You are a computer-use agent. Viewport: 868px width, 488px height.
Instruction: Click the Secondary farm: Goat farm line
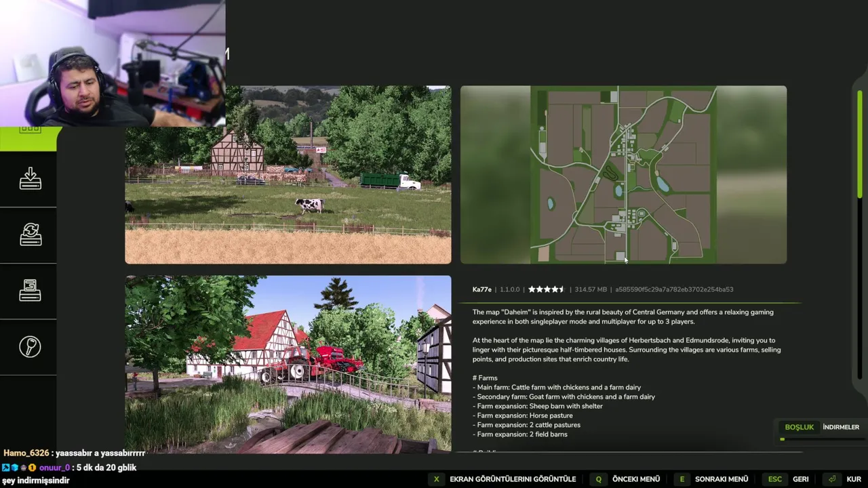pyautogui.click(x=564, y=396)
